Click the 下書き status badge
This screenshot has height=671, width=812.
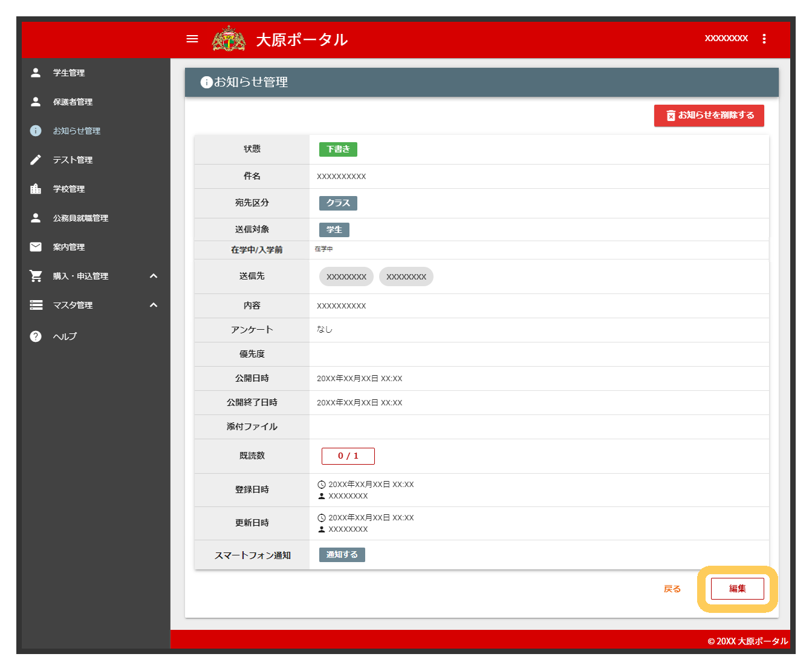click(x=338, y=149)
